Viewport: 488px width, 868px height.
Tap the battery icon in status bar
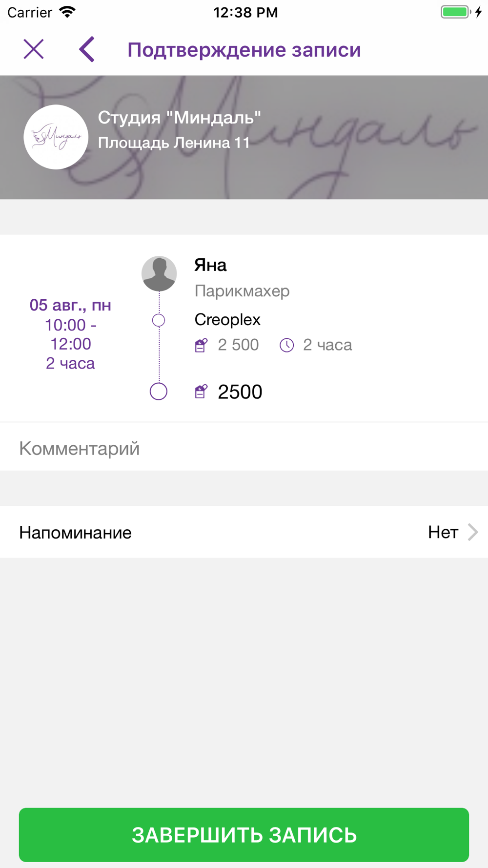pos(455,12)
